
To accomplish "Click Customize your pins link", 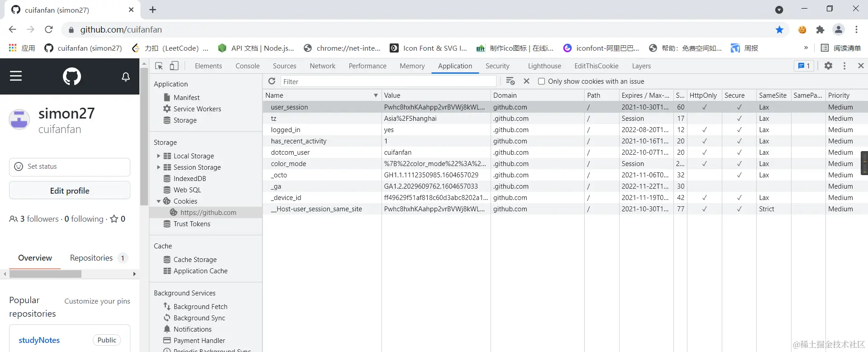I will (97, 301).
